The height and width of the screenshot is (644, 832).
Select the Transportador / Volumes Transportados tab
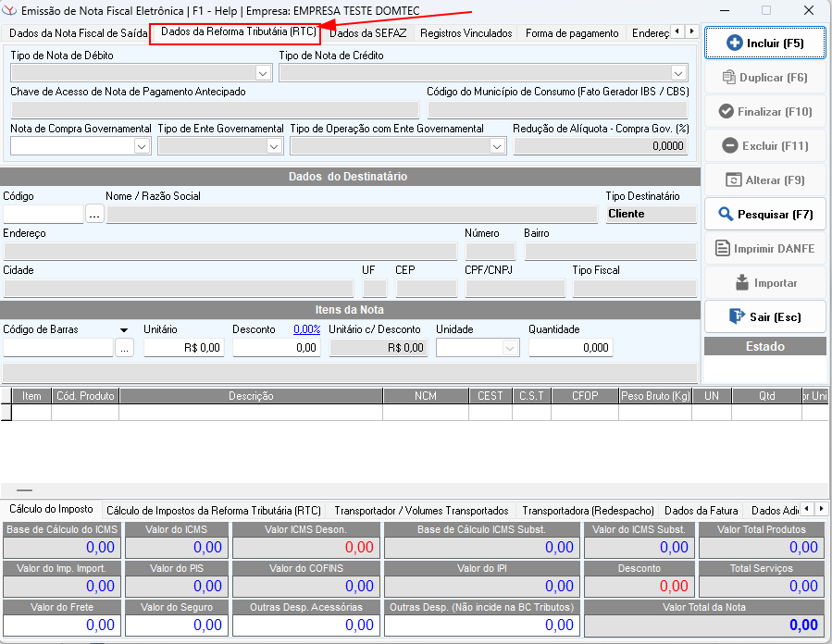(x=421, y=511)
